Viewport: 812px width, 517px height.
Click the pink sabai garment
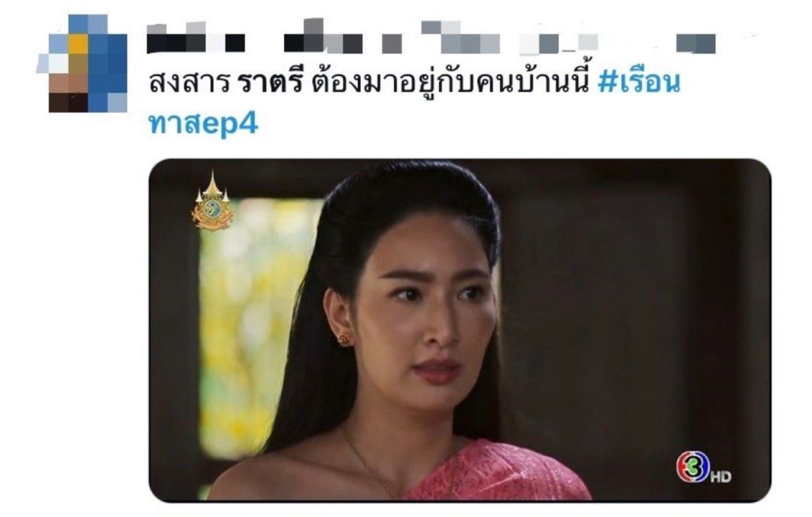click(x=497, y=470)
